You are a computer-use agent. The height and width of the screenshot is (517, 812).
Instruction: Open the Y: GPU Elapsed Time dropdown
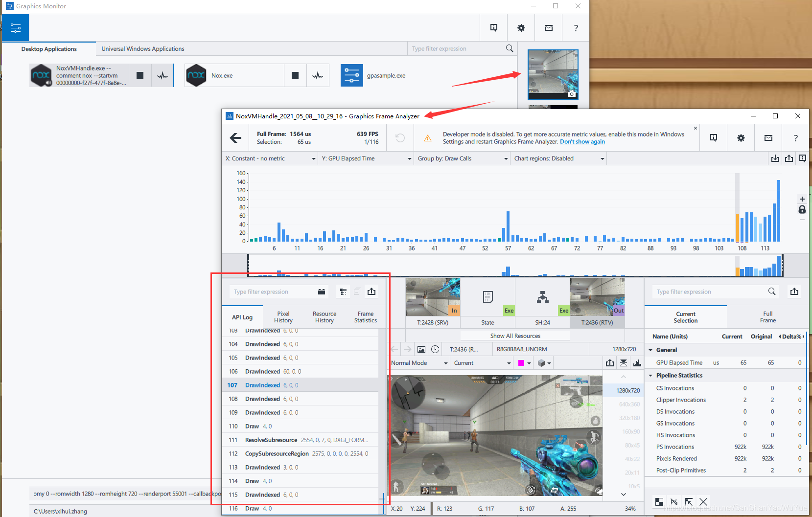(x=366, y=158)
